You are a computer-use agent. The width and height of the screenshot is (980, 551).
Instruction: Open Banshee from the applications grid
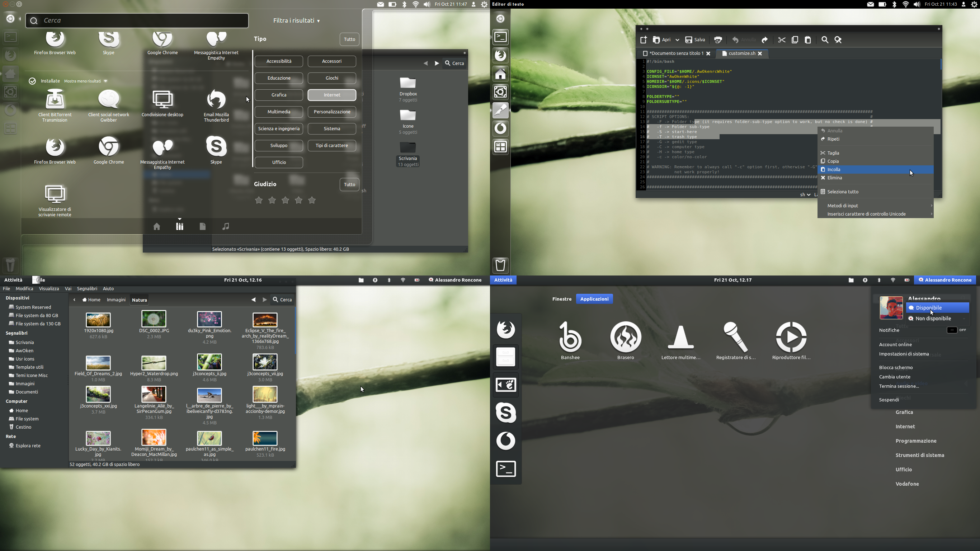click(x=570, y=340)
